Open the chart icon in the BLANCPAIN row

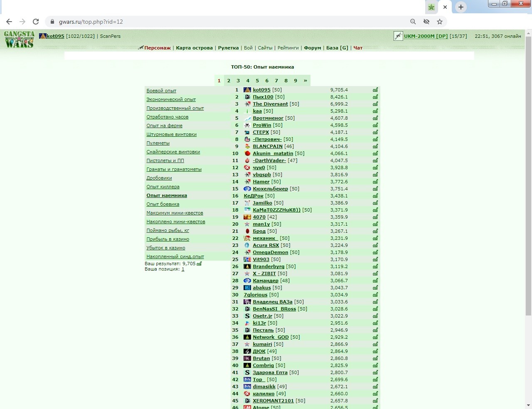pos(375,146)
